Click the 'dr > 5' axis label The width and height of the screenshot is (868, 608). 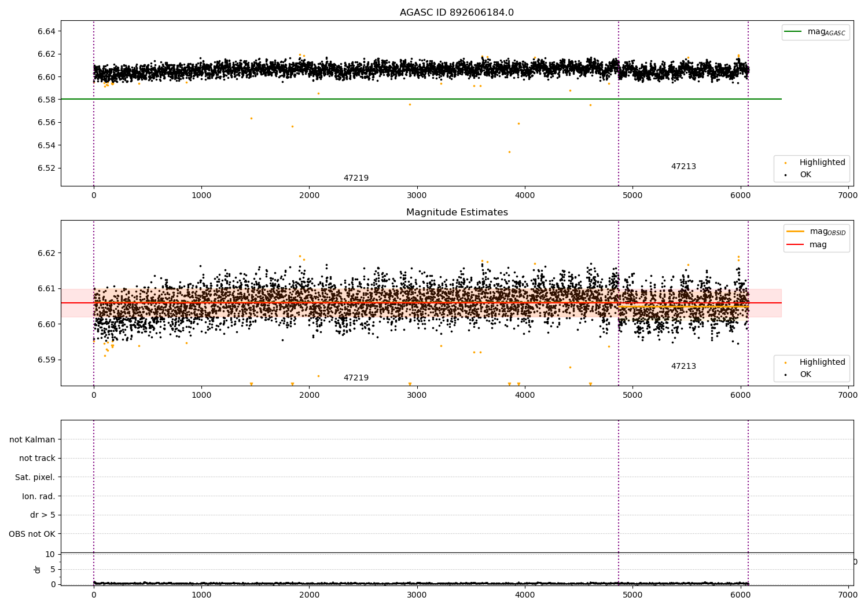(42, 515)
